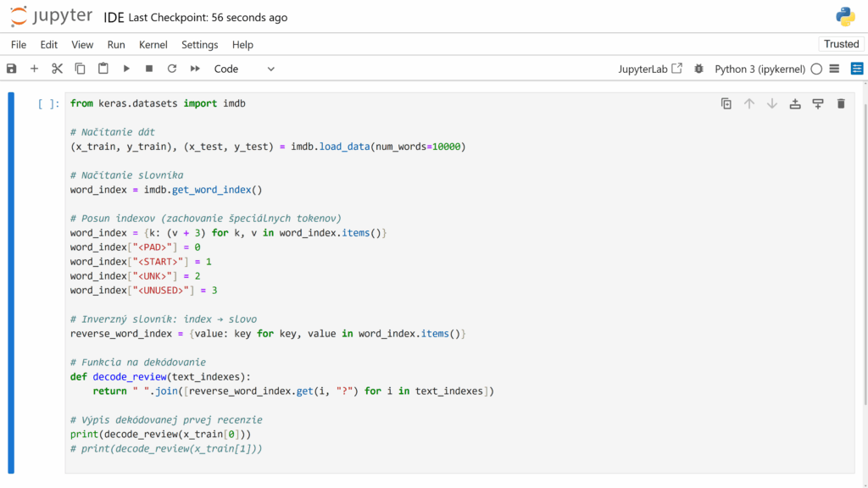Select the Python 3 (ipykernel) kernel name
Screen dimensions: 868x488
point(759,69)
